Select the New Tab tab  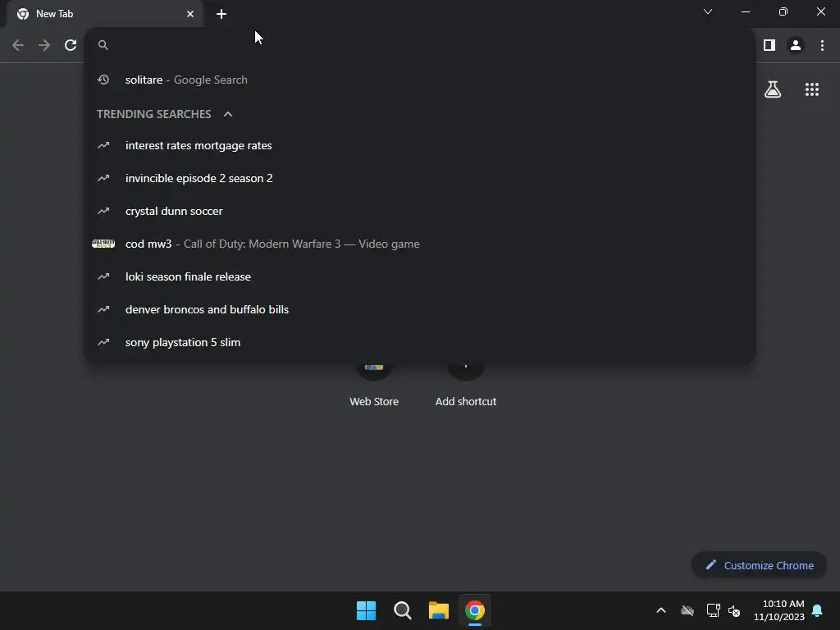pyautogui.click(x=104, y=14)
